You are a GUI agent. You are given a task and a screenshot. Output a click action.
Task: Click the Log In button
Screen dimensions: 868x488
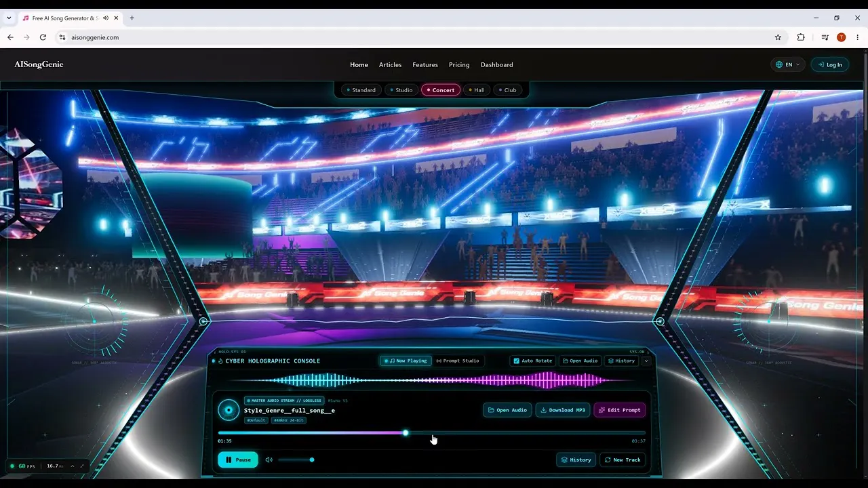coord(830,64)
